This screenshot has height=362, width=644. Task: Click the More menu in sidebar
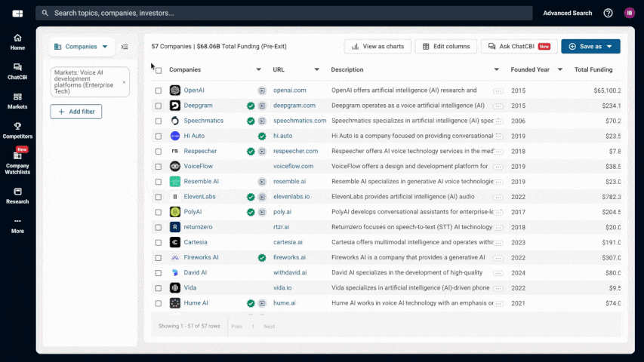17,225
